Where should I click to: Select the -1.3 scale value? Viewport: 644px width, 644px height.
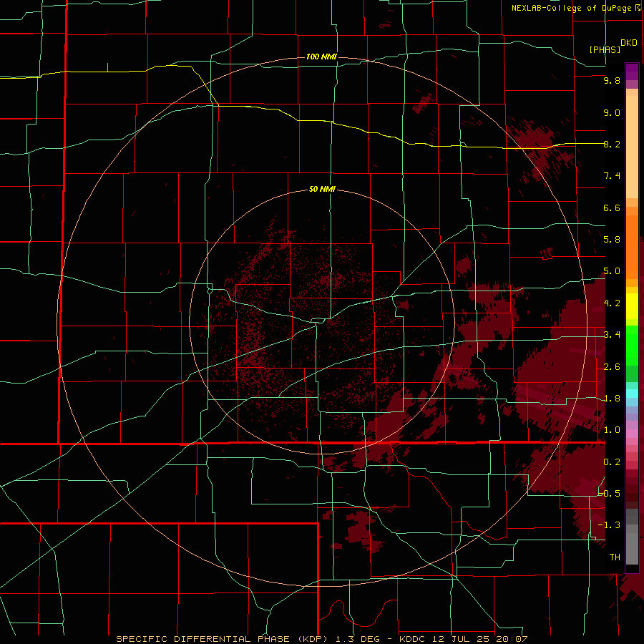pos(610,525)
